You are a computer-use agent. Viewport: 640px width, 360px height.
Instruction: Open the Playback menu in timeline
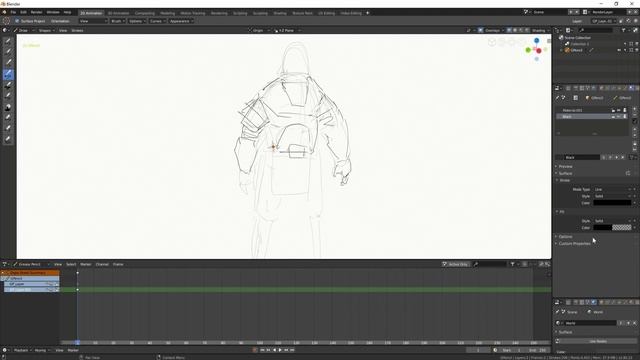click(x=22, y=350)
